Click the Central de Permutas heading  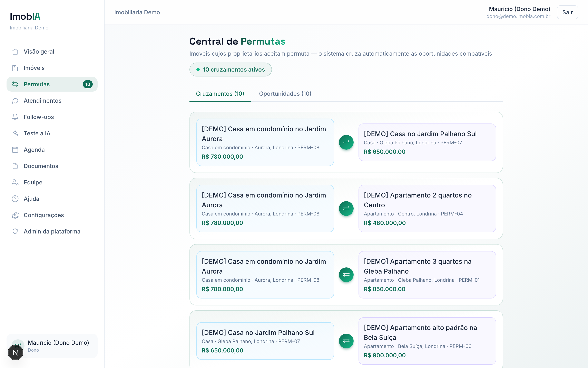pyautogui.click(x=237, y=41)
